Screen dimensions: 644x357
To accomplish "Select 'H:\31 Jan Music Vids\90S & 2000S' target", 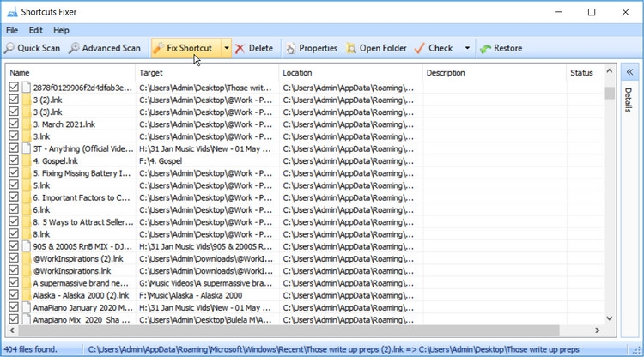I will pos(205,246).
